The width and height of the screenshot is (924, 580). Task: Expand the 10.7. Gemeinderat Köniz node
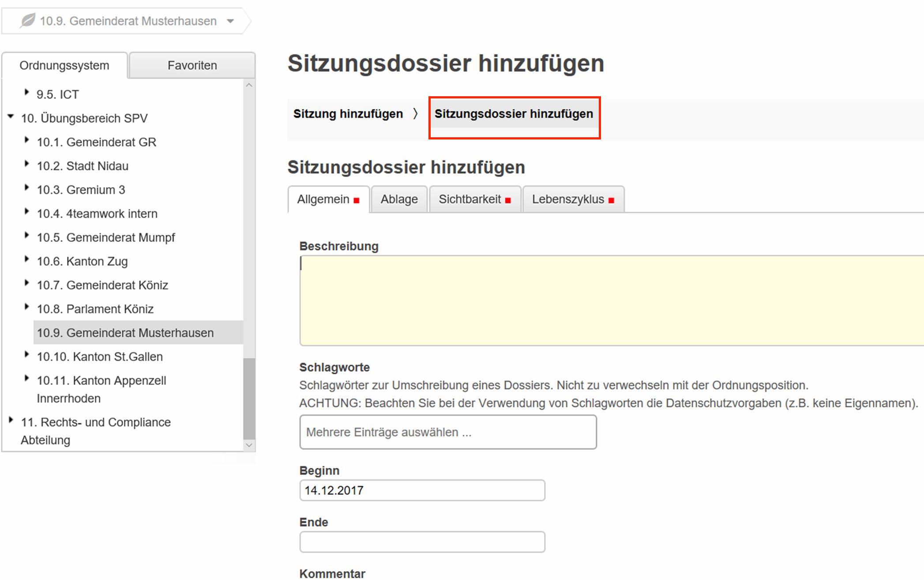pyautogui.click(x=26, y=283)
